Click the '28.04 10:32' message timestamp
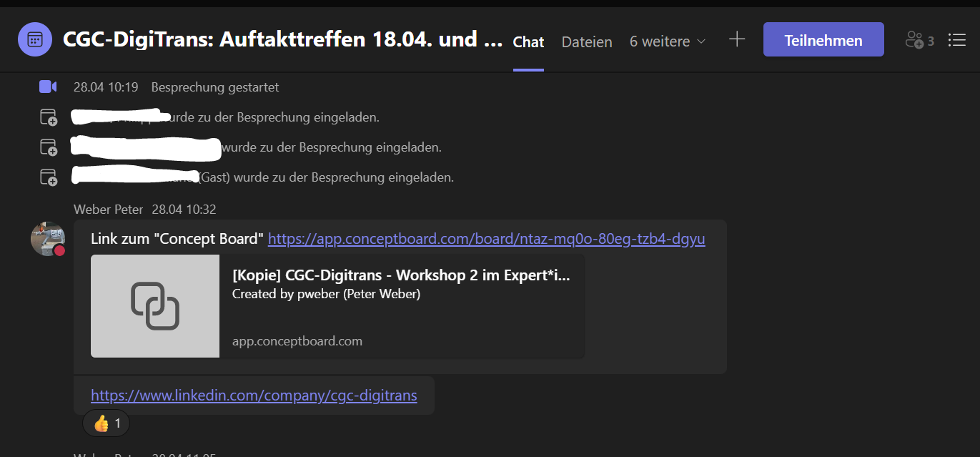This screenshot has width=980, height=457. pos(184,210)
